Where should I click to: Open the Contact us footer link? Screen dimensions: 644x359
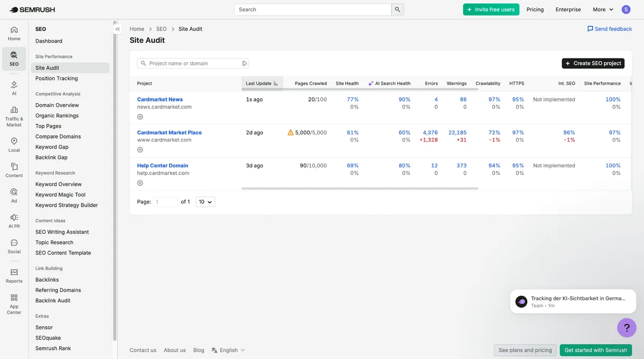pyautogui.click(x=143, y=350)
